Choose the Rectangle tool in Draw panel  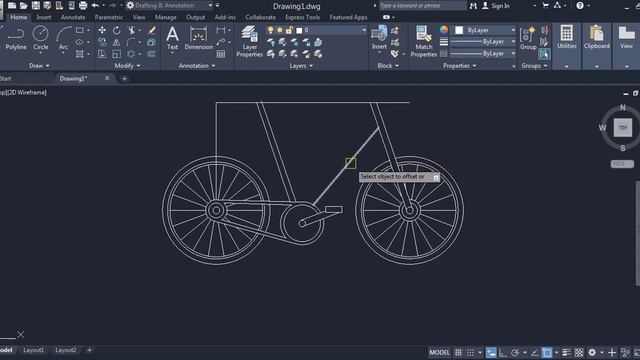click(80, 30)
